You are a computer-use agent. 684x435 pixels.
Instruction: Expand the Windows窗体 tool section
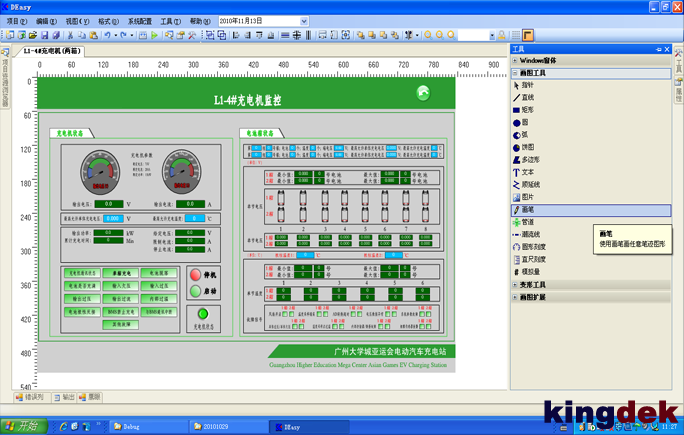pyautogui.click(x=538, y=60)
